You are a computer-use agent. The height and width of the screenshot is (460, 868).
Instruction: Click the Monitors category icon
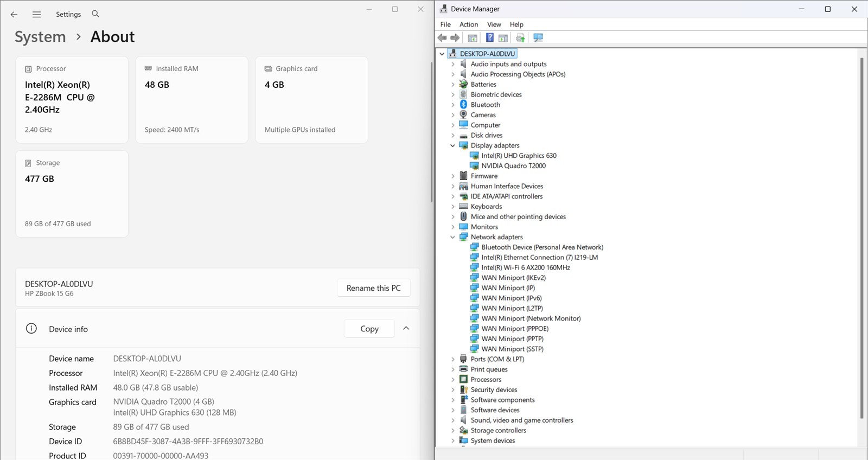[463, 227]
